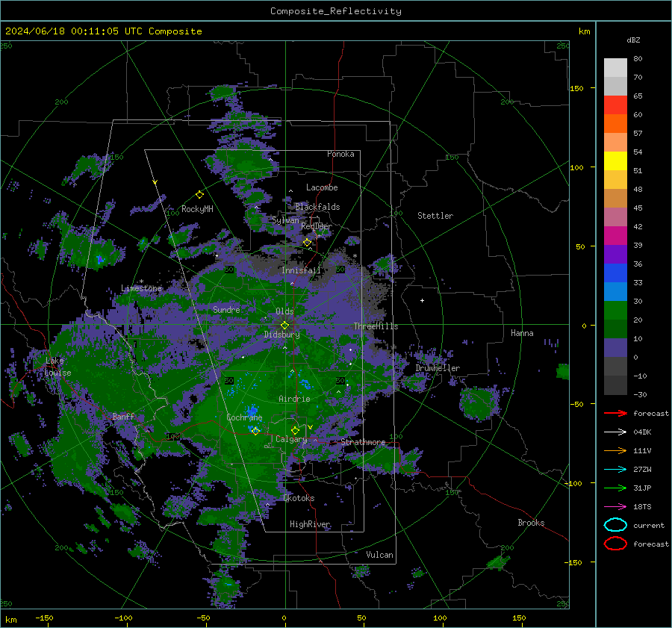Screen dimensions: 672x628
Task: Click the green 31JP arrow legend icon
Action: tap(615, 488)
